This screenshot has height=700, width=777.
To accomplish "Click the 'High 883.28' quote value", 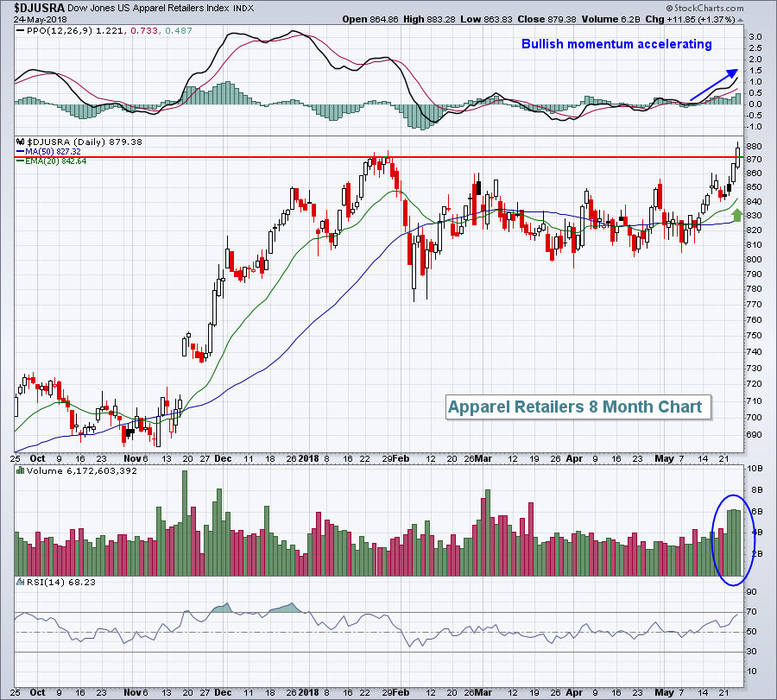I will tap(430, 19).
